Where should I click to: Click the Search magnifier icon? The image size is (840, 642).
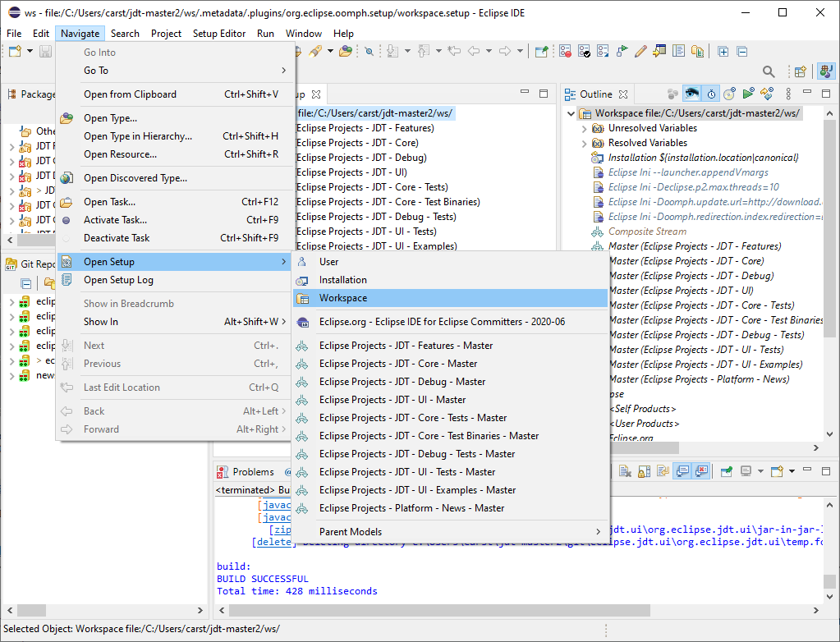(769, 71)
